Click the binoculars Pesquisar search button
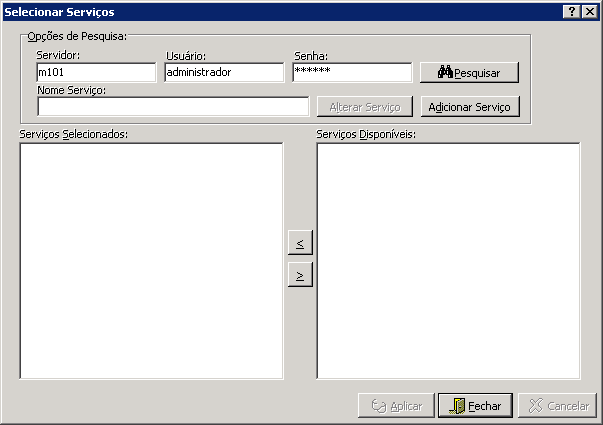The image size is (603, 425). click(x=469, y=73)
